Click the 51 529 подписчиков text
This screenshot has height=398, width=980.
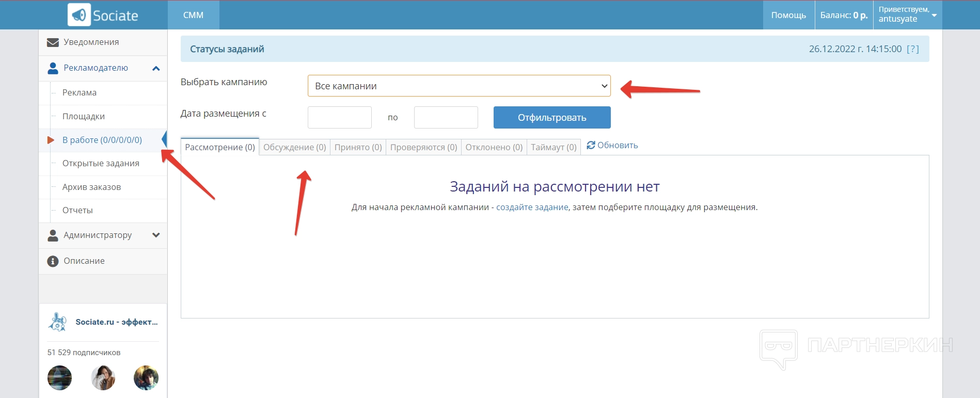(x=84, y=353)
